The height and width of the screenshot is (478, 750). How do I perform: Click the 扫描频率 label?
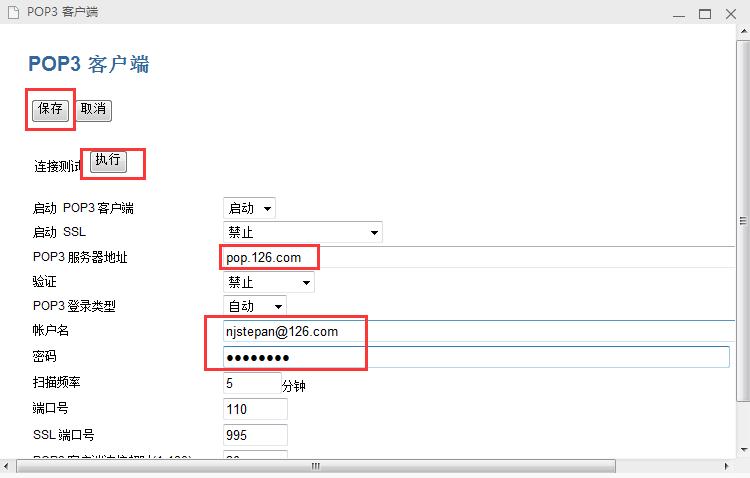(x=56, y=382)
